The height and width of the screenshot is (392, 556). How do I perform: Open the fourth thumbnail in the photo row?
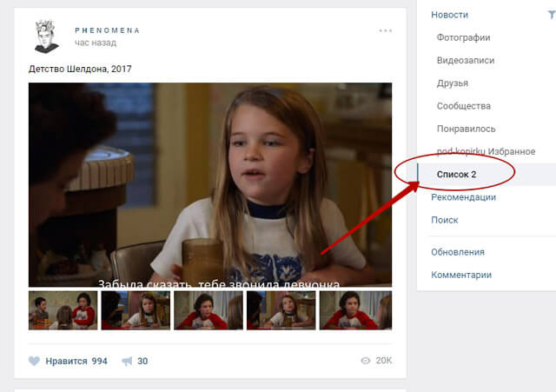(281, 310)
